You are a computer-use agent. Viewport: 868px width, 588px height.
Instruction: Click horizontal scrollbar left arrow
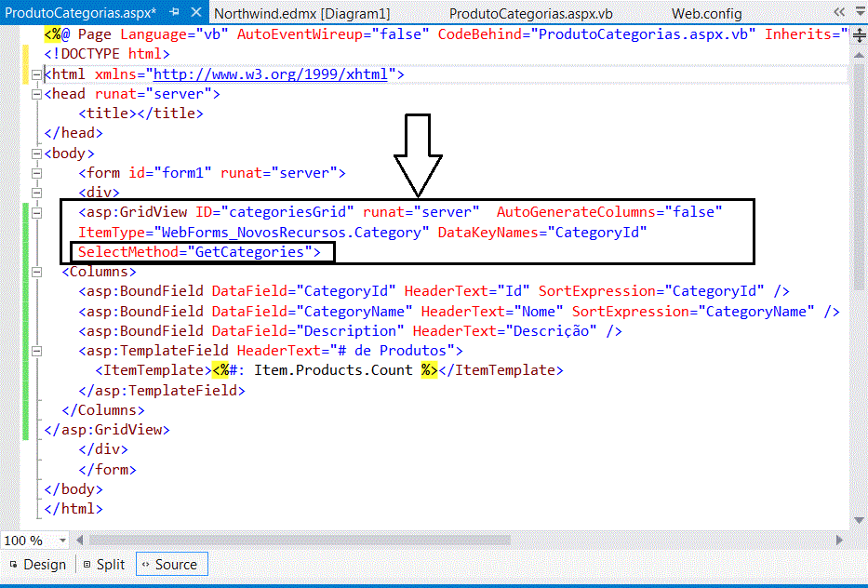[80, 540]
